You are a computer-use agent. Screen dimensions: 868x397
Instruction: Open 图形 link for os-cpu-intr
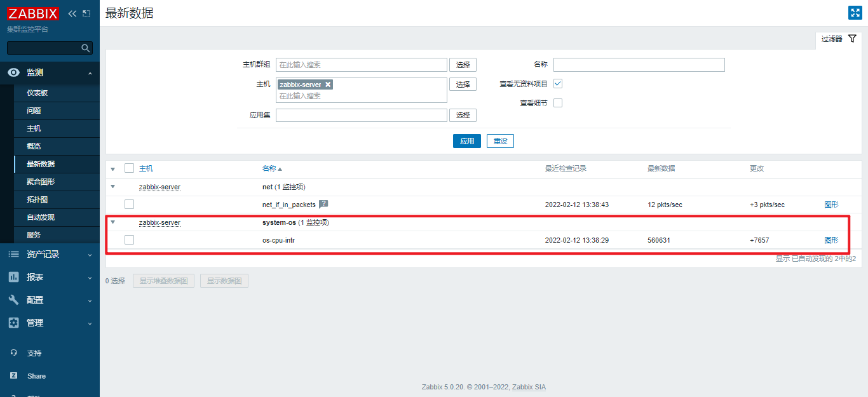click(831, 240)
